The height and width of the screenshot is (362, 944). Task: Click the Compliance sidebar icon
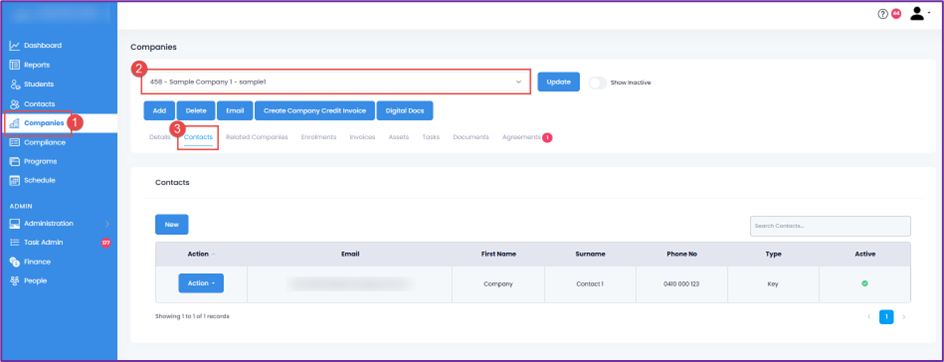[x=15, y=143]
